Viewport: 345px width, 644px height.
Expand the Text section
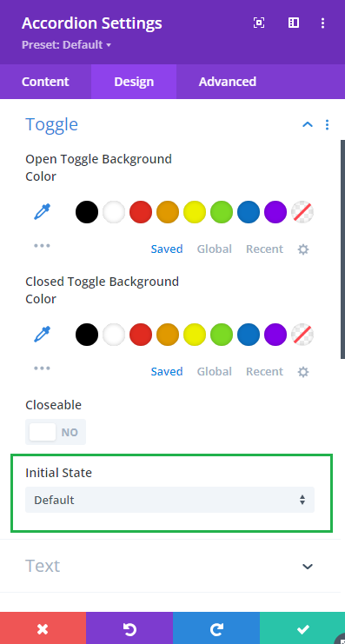coord(308,567)
